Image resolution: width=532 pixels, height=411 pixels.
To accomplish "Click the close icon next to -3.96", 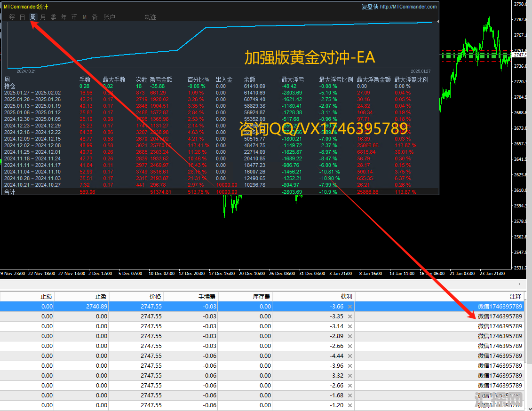I will point(349,366).
